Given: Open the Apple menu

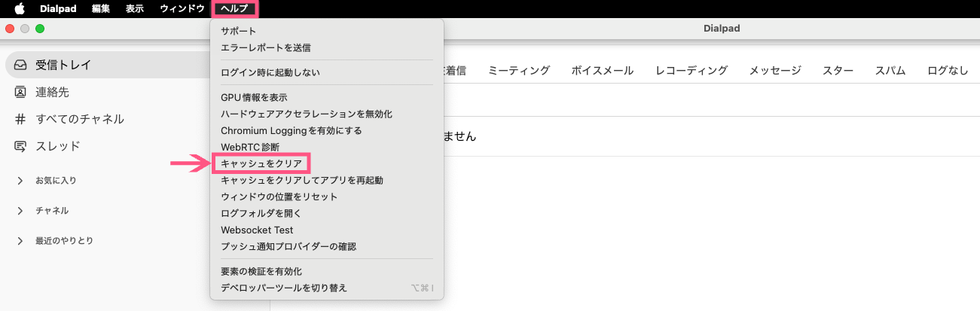Looking at the screenshot, I should coord(20,9).
